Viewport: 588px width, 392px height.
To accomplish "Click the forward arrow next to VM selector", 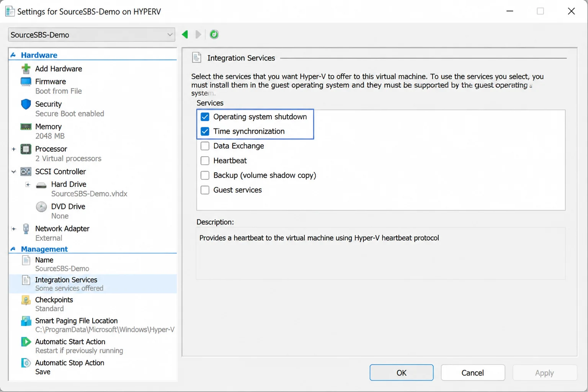I will (x=198, y=34).
